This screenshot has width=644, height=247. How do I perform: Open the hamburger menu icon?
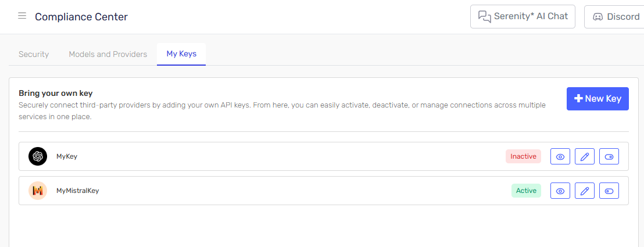(22, 16)
